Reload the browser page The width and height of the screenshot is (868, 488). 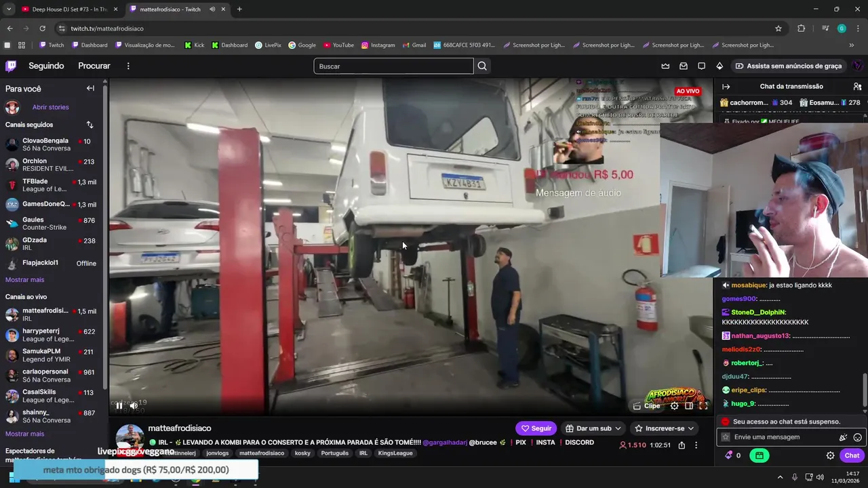click(x=42, y=28)
